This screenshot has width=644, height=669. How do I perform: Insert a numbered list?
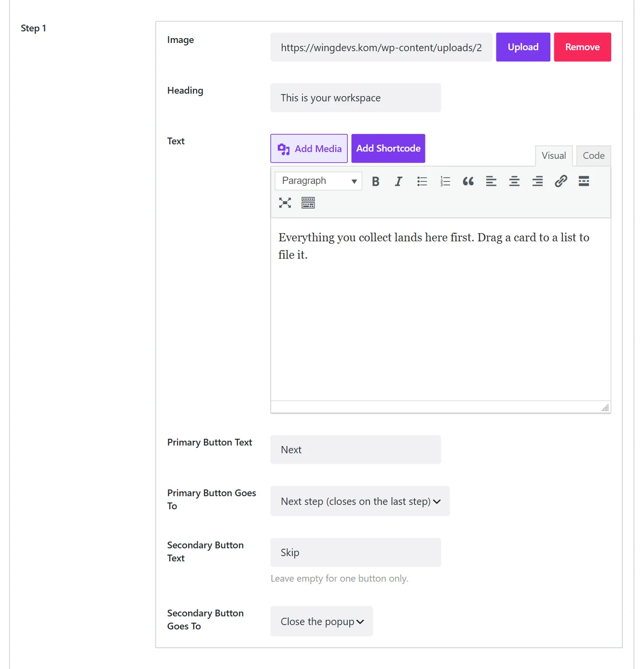(x=445, y=181)
